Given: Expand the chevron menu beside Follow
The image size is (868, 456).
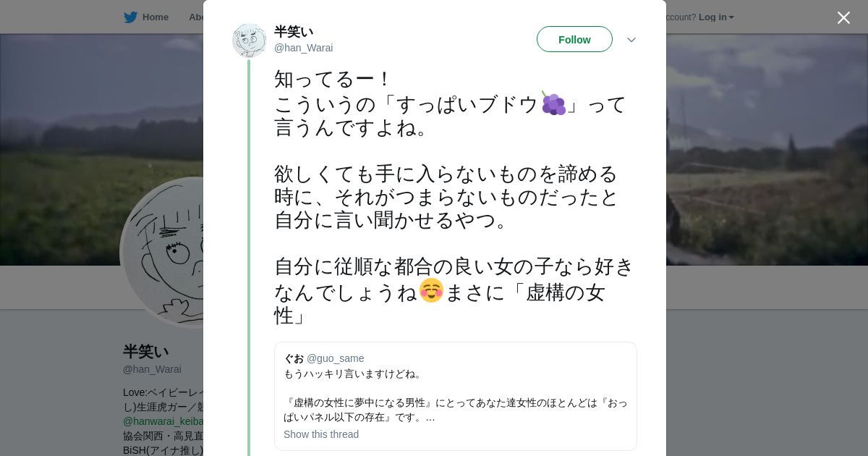Looking at the screenshot, I should pos(631,40).
